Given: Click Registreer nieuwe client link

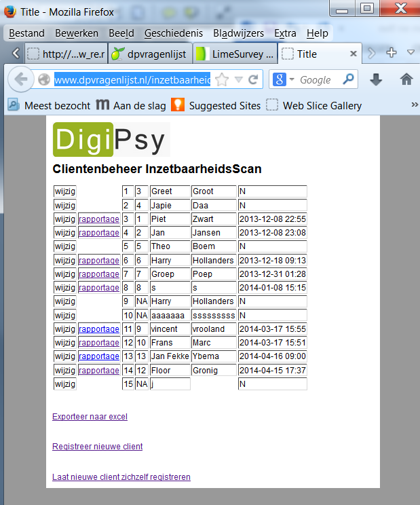Looking at the screenshot, I should tap(97, 447).
